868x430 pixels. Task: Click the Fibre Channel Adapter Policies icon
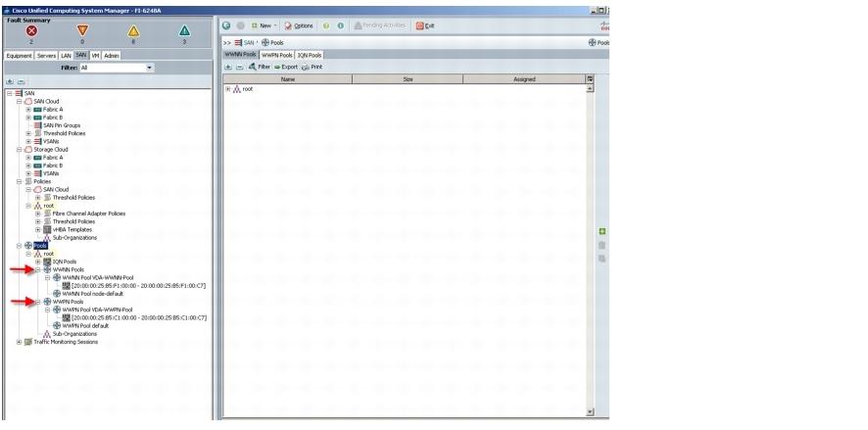pos(47,214)
